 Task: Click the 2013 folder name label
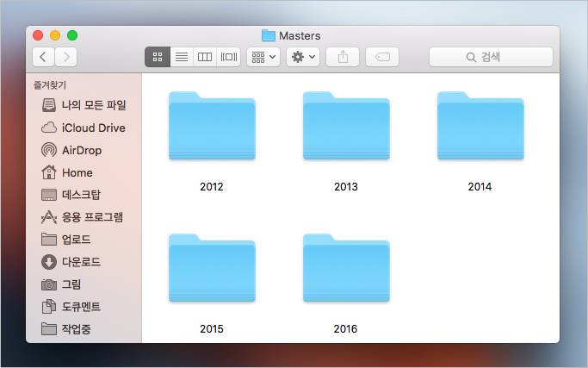346,187
